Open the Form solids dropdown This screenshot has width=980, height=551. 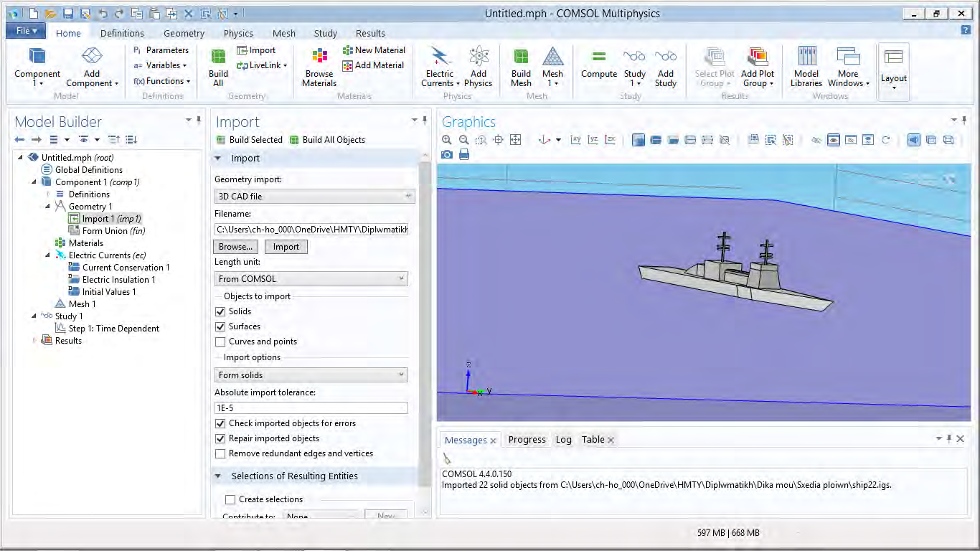coord(311,375)
